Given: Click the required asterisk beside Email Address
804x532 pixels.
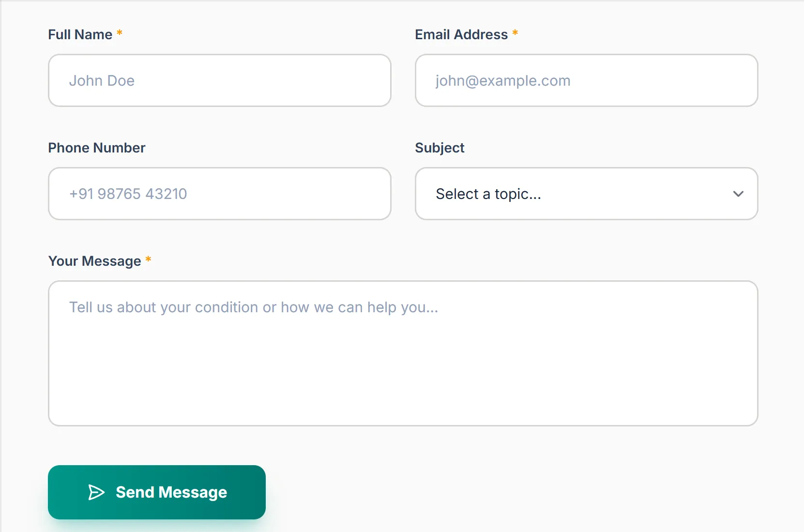Looking at the screenshot, I should (515, 33).
